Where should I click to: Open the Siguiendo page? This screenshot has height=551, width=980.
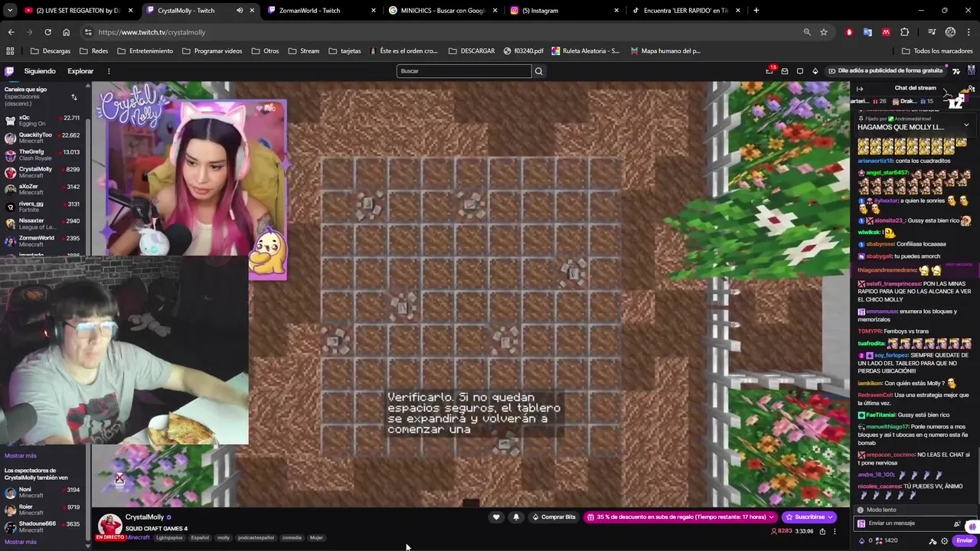click(40, 71)
